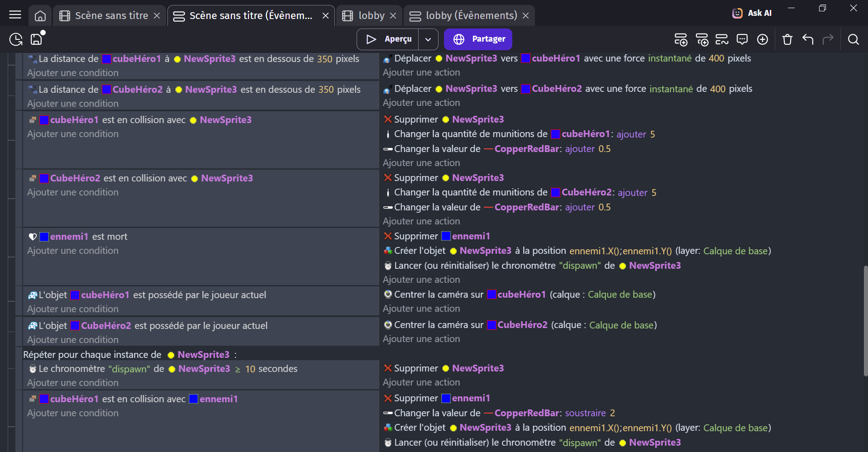Launch the Aperçu preview

[388, 39]
